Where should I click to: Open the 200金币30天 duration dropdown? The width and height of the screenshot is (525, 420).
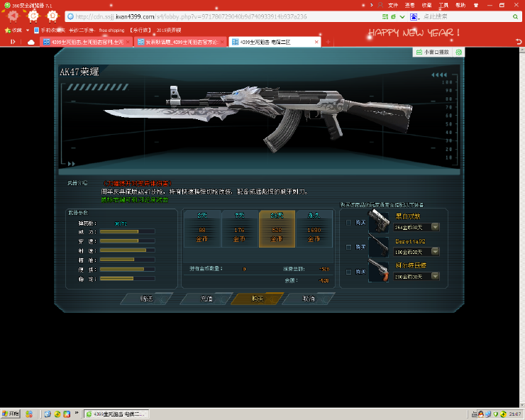click(x=435, y=276)
